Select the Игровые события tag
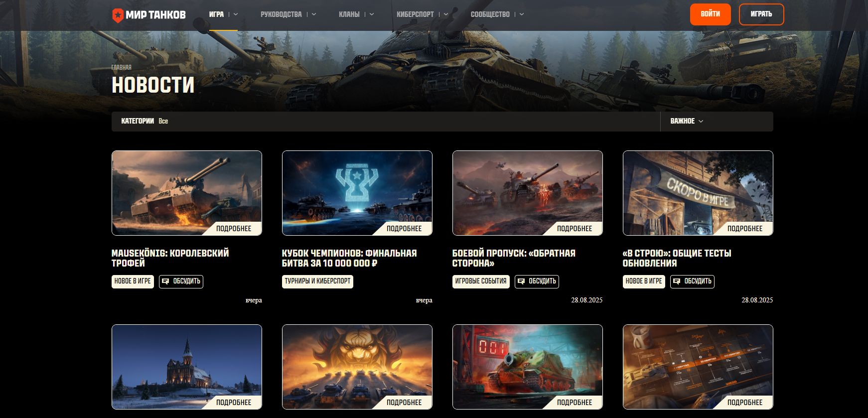Screen dimensions: 868x418 [x=480, y=281]
